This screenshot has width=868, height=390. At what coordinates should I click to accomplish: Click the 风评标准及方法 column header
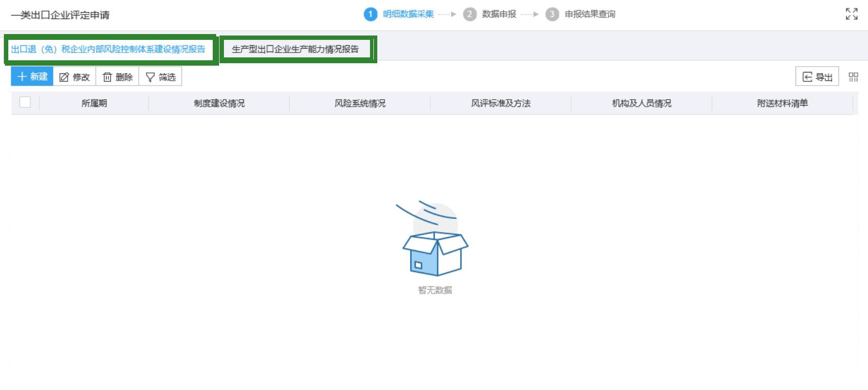pos(500,103)
